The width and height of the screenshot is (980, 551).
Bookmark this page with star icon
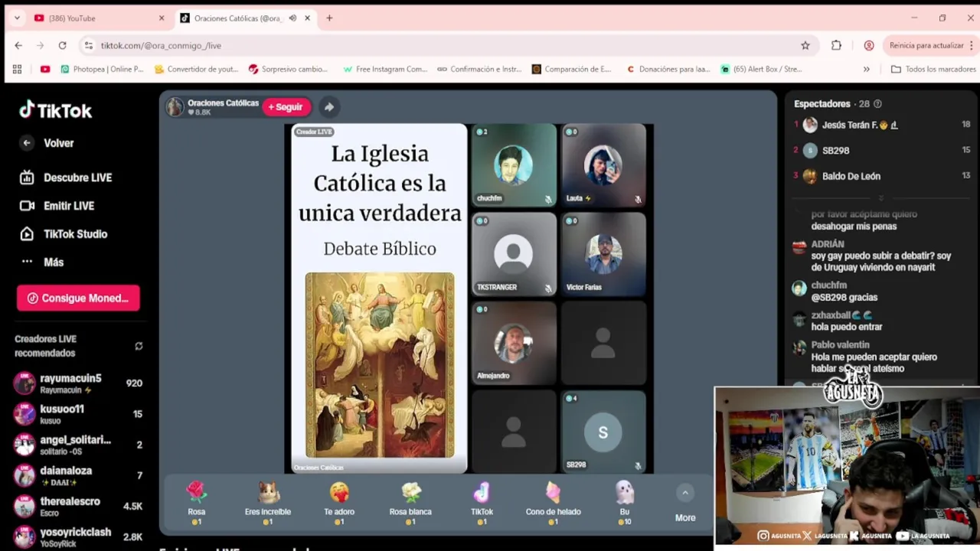pos(805,46)
